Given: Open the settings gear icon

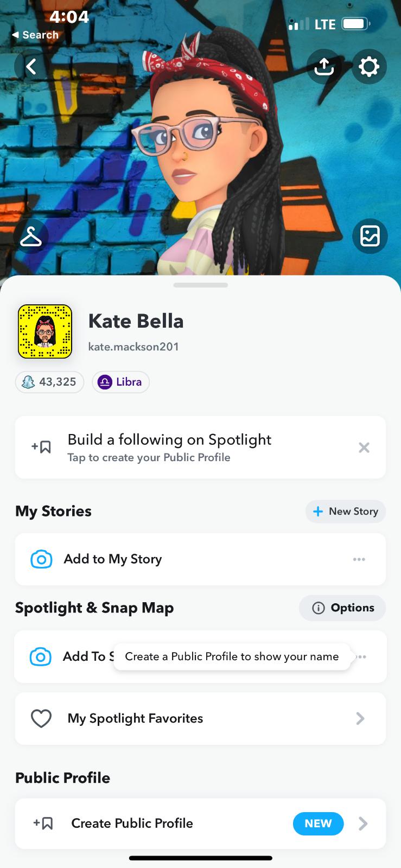Looking at the screenshot, I should 369,67.
